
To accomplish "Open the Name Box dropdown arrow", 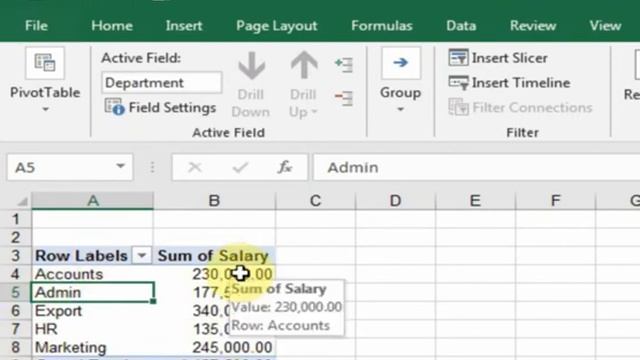I will 120,166.
